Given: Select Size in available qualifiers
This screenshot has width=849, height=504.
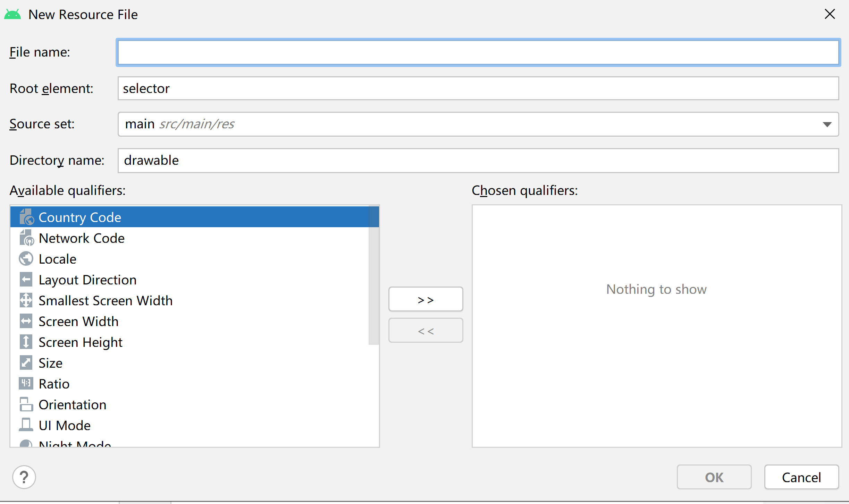Looking at the screenshot, I should (x=51, y=363).
